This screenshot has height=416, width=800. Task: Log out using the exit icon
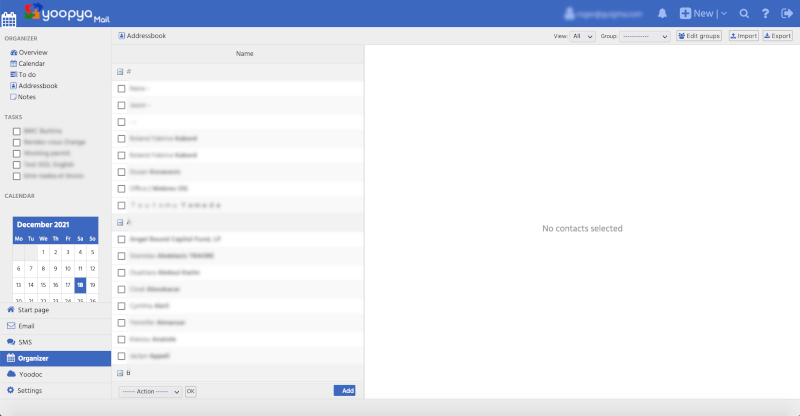pos(786,14)
